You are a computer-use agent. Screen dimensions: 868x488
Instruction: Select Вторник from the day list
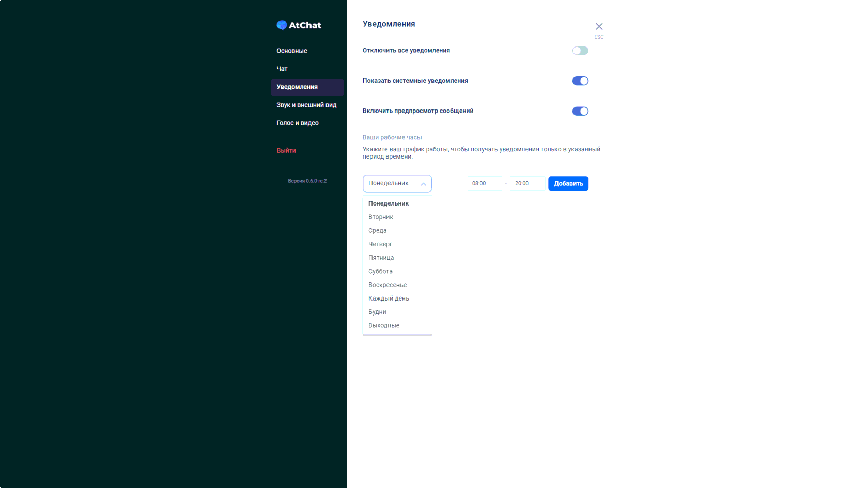(397, 217)
